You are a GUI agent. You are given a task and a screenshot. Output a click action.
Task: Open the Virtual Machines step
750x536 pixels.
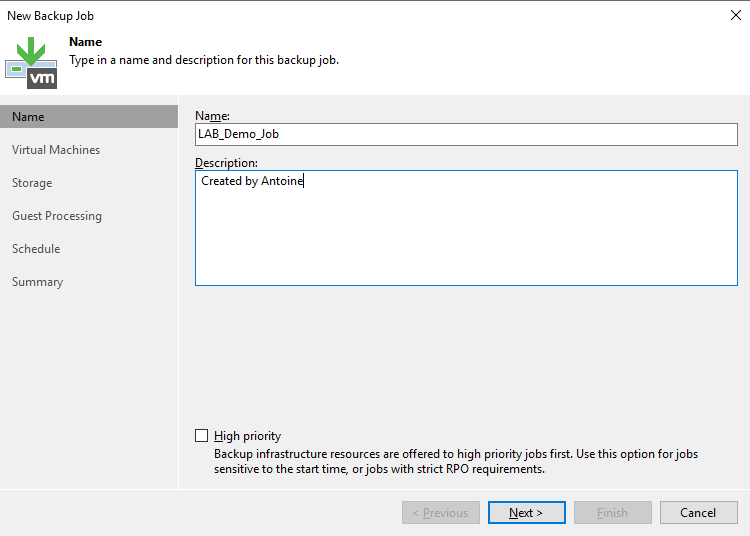[56, 150]
